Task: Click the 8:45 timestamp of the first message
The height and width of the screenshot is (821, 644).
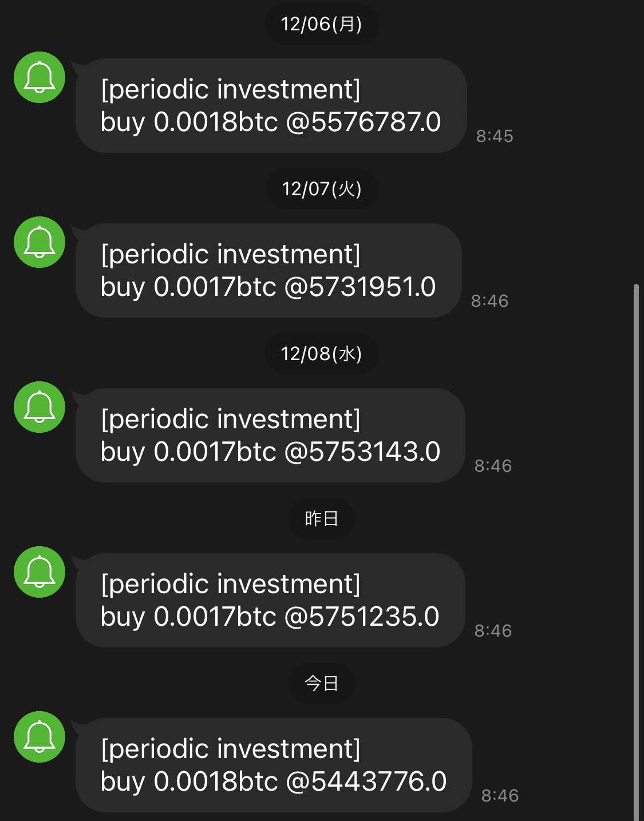Action: pyautogui.click(x=495, y=136)
